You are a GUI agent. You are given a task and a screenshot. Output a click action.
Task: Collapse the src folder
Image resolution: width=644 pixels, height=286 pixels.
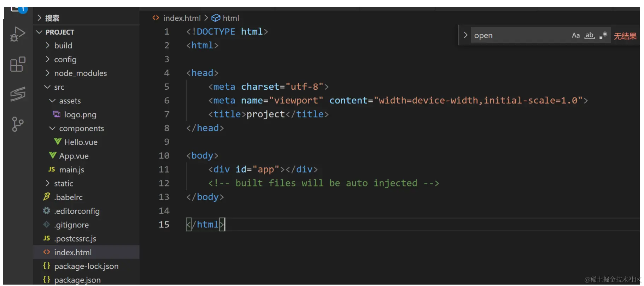(47, 87)
